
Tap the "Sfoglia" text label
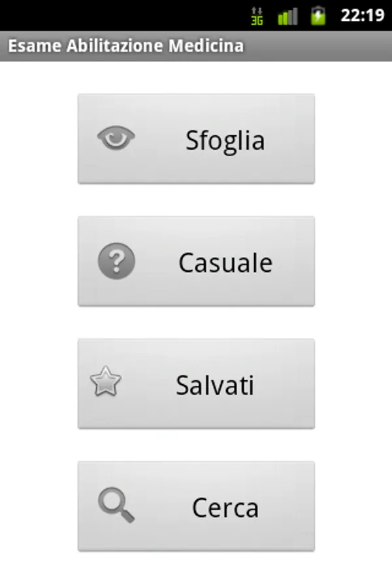point(225,140)
